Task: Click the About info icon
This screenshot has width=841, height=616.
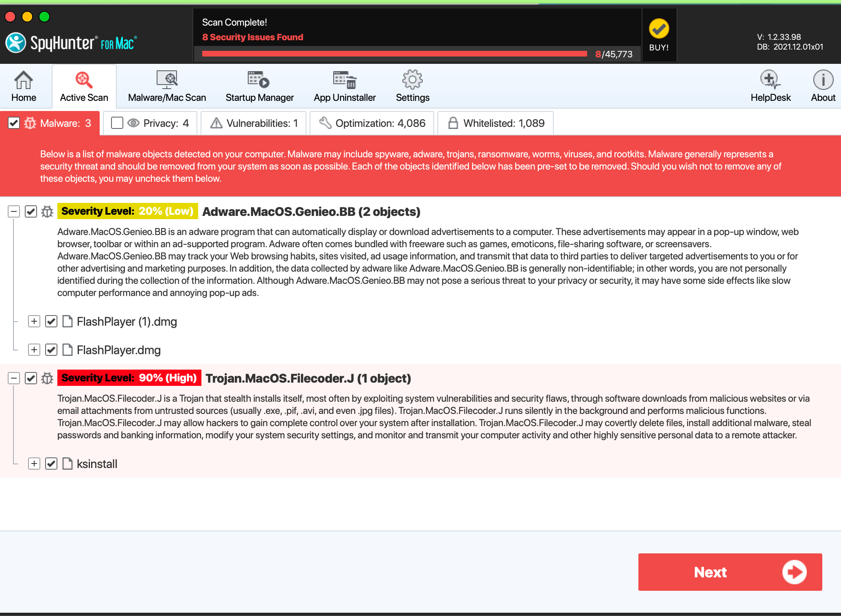Action: coord(823,80)
